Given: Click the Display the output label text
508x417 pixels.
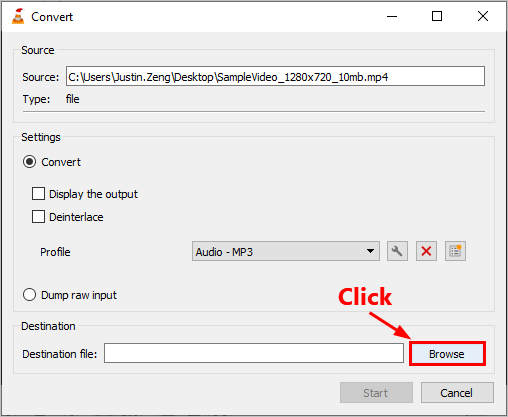Looking at the screenshot, I should coord(93,194).
